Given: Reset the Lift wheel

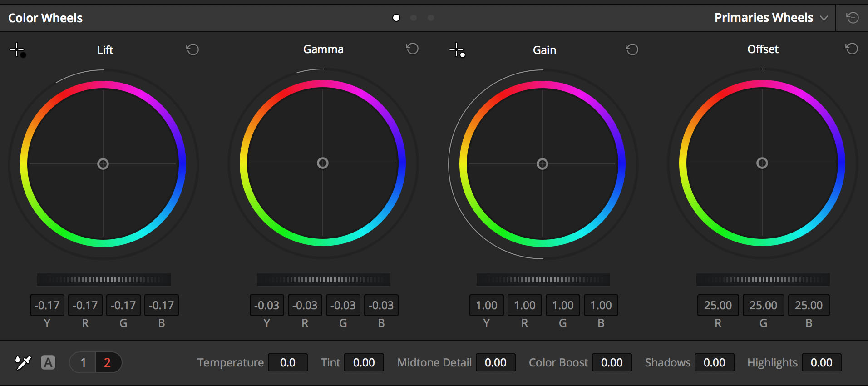Looking at the screenshot, I should [192, 49].
